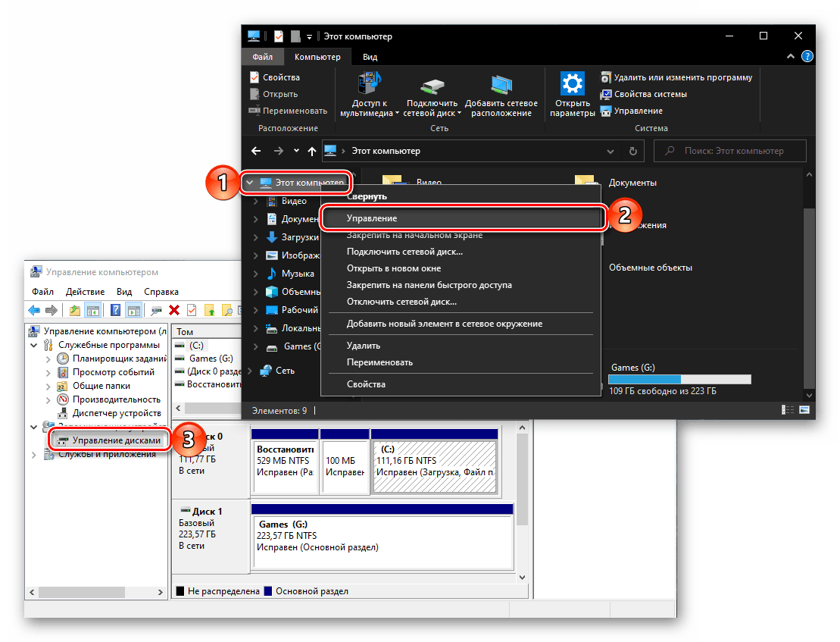Viewport: 840px width, 642px height.
Task: Click Свойства системы in the ribbon
Action: click(650, 94)
